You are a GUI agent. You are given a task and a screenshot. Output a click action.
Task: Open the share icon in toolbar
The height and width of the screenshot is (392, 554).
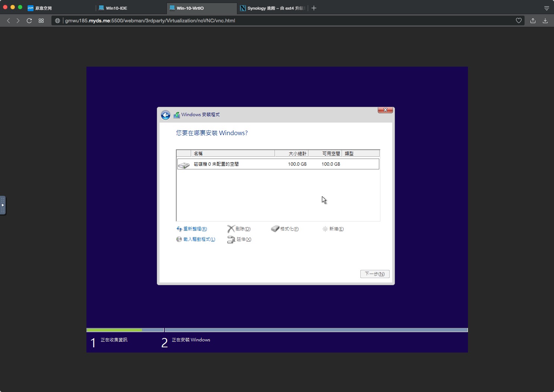pos(533,20)
